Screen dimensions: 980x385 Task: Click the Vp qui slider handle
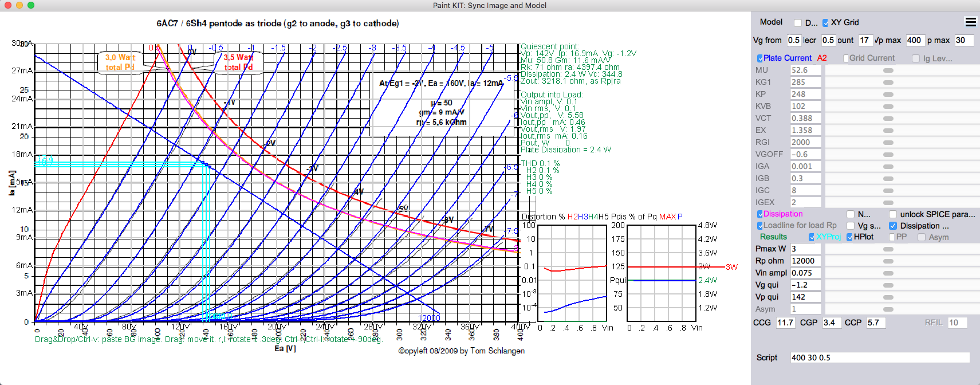pyautogui.click(x=888, y=297)
